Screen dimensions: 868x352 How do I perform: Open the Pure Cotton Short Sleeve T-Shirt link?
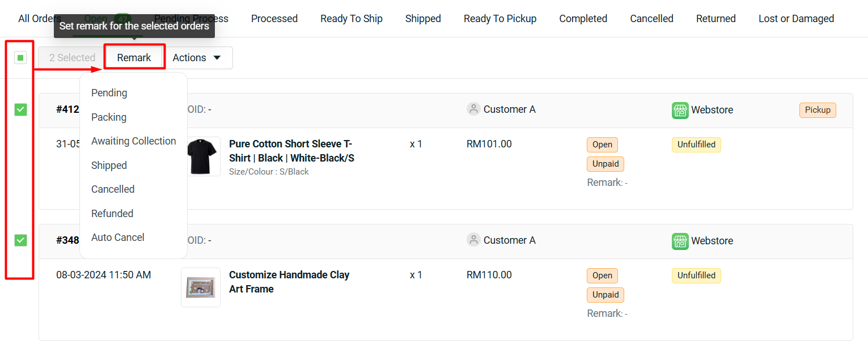point(291,151)
